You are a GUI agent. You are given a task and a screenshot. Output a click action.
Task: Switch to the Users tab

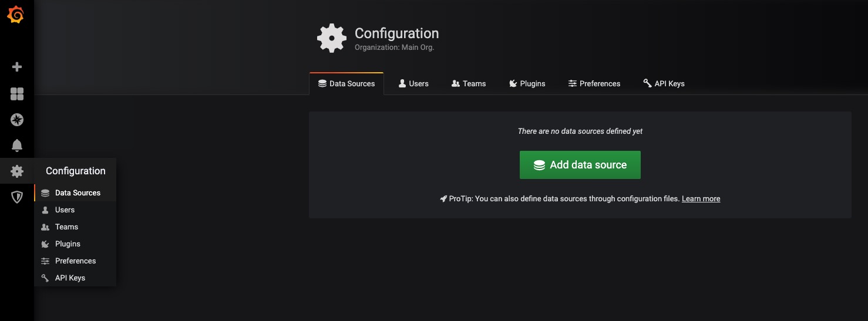click(413, 84)
